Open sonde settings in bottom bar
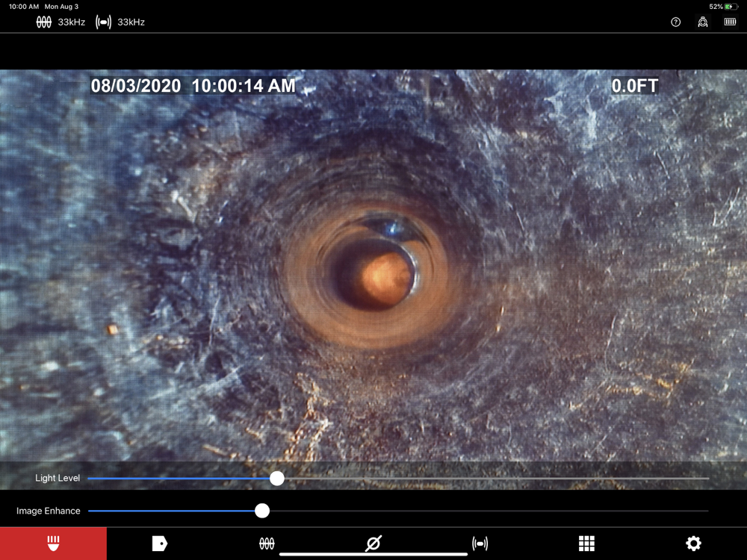 coord(480,544)
